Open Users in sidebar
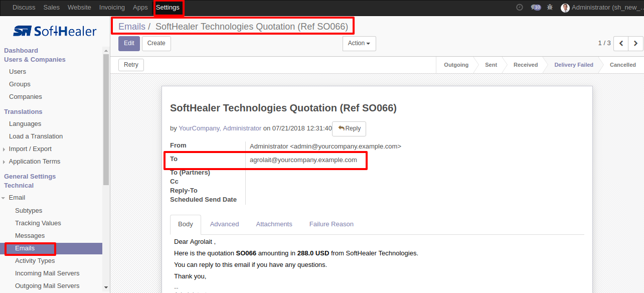 tap(18, 72)
